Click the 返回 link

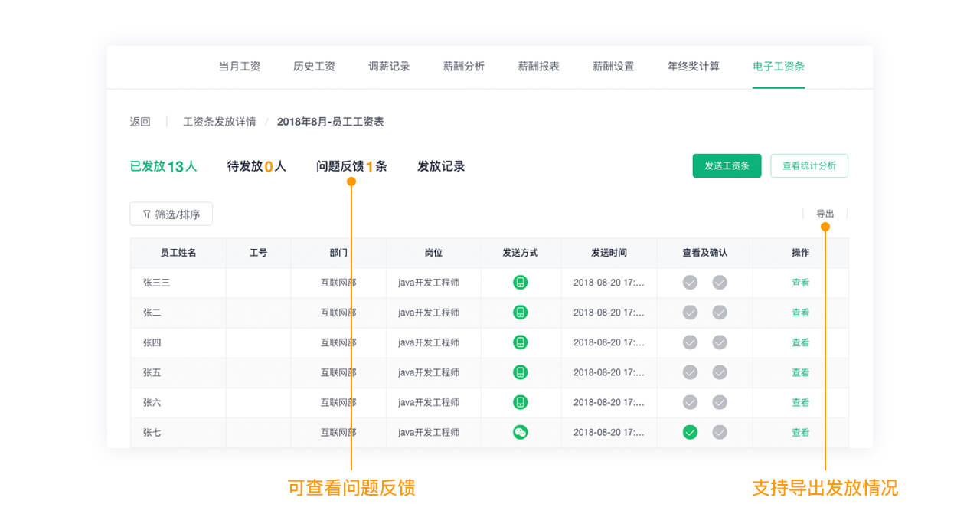tap(140, 122)
